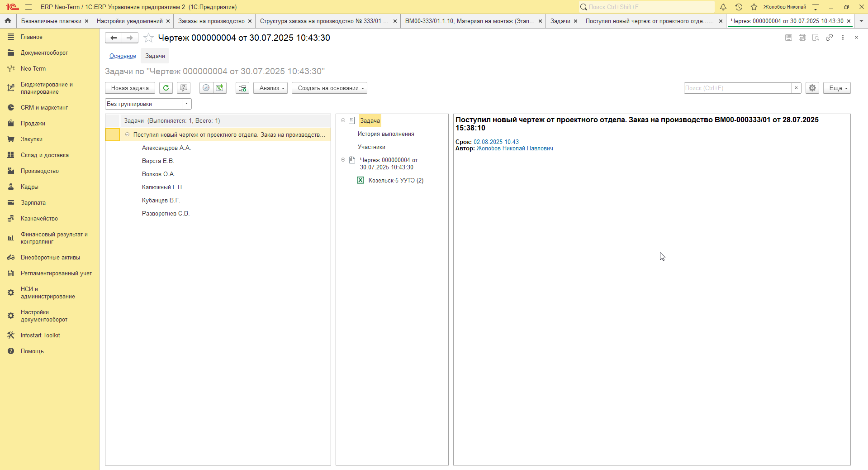The image size is (868, 470).
Task: Open the Основное section of the drawing
Action: [x=123, y=56]
